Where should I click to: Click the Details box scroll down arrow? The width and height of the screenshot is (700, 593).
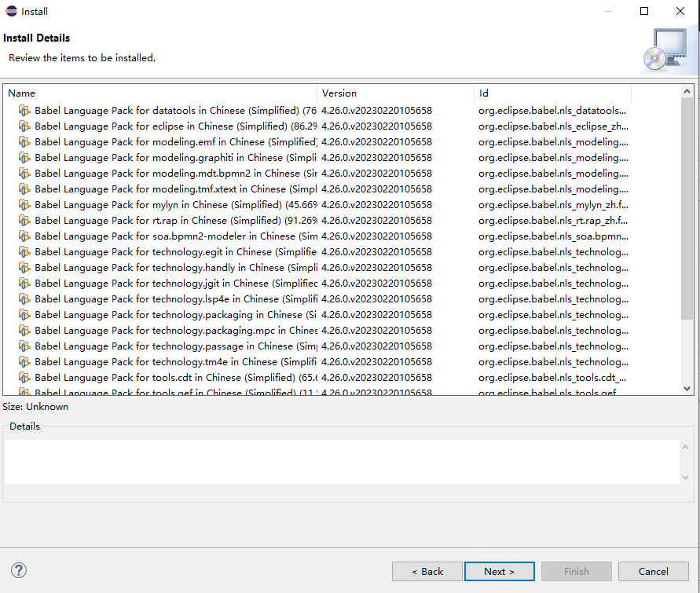[686, 478]
